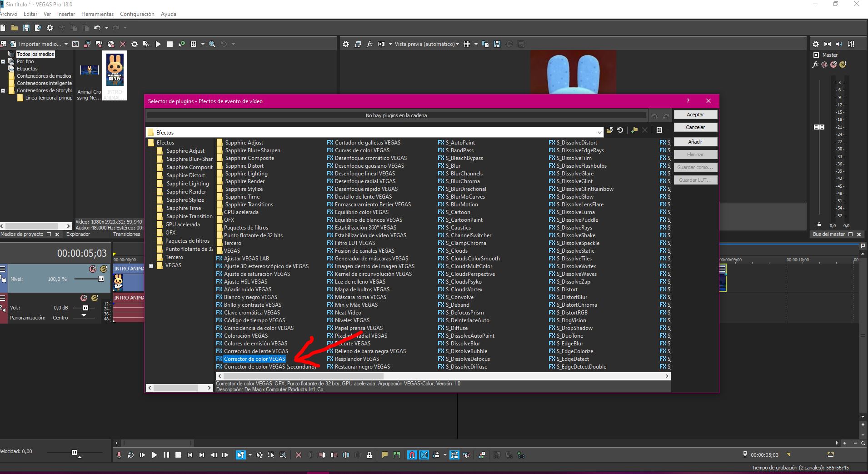This screenshot has width=868, height=474.
Task: Save preview snapshot to file
Action: [x=497, y=44]
